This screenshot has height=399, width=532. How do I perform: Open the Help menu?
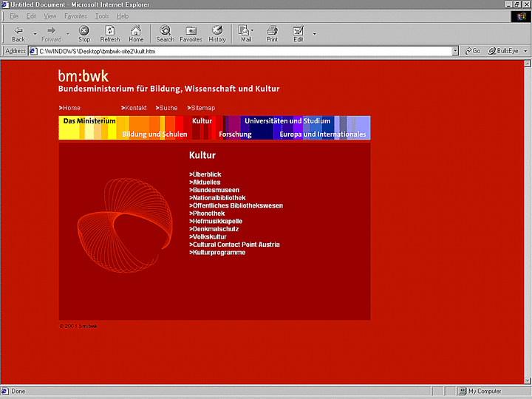tap(123, 16)
